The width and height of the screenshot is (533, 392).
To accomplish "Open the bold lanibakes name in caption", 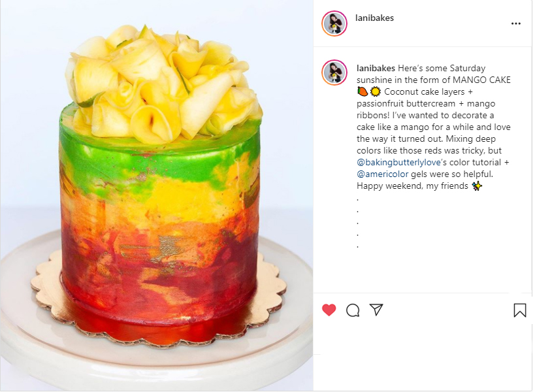I will point(376,69).
